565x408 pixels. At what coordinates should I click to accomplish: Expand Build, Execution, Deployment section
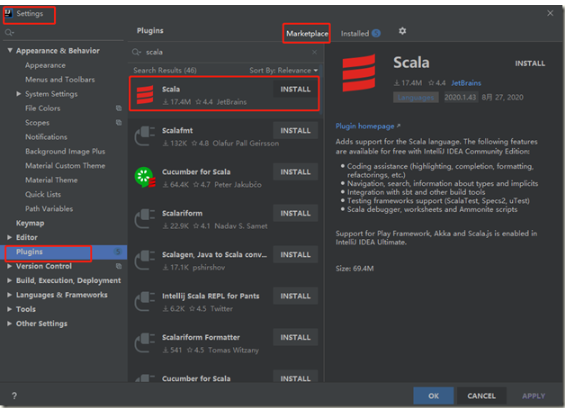point(10,280)
